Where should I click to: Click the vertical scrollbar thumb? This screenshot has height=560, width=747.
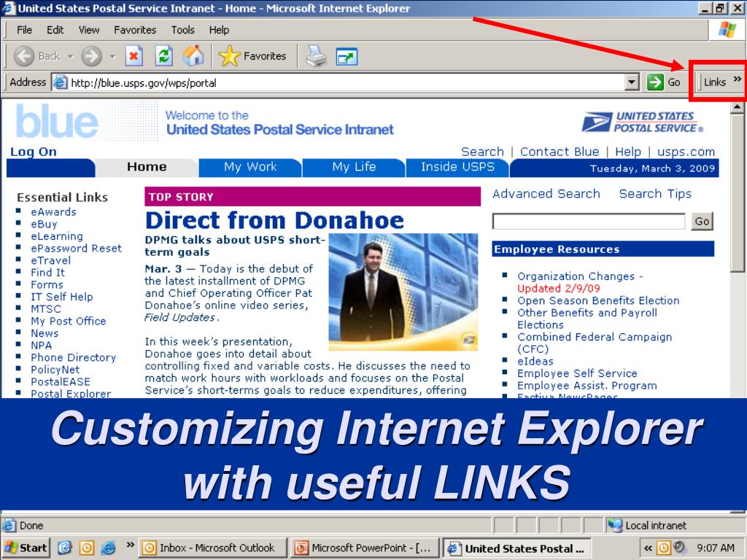tap(738, 192)
